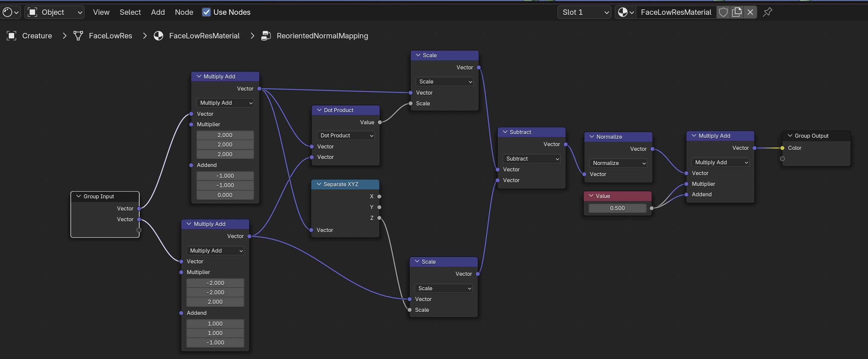This screenshot has height=359, width=868.
Task: Open the browse material sphere icon
Action: point(626,12)
